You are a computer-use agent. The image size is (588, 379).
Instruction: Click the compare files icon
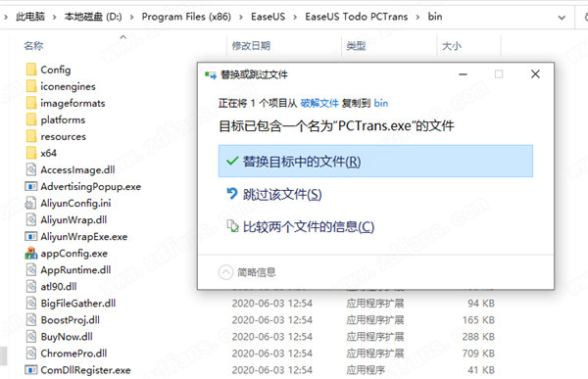(232, 226)
